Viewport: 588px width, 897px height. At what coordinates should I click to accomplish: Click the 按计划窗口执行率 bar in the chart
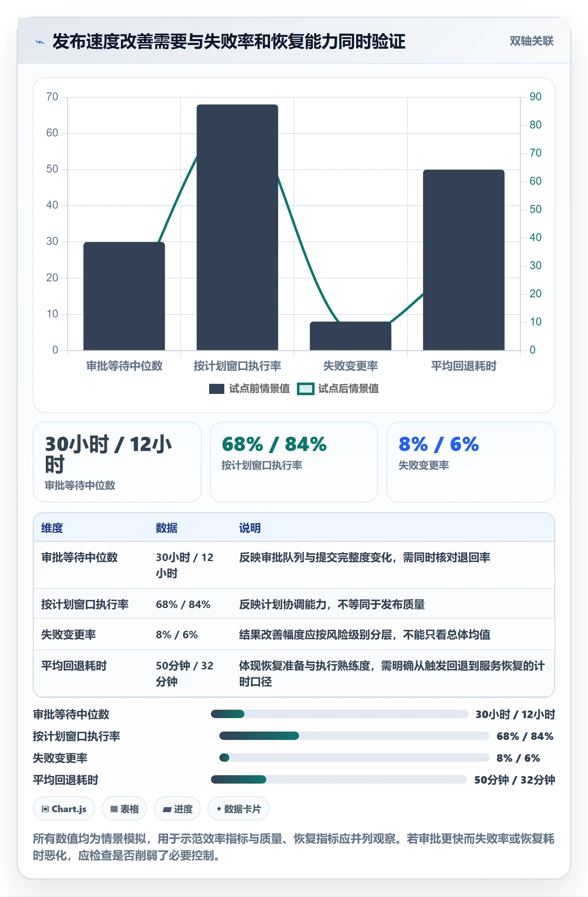237,227
